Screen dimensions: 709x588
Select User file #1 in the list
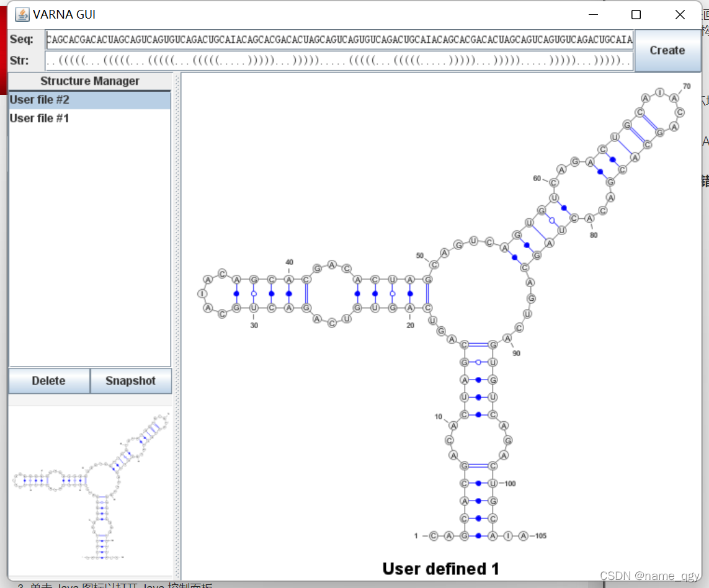click(89, 118)
